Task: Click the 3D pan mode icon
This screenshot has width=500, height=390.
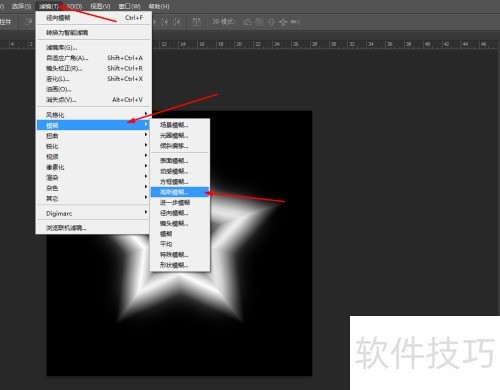Action: tap(271, 22)
